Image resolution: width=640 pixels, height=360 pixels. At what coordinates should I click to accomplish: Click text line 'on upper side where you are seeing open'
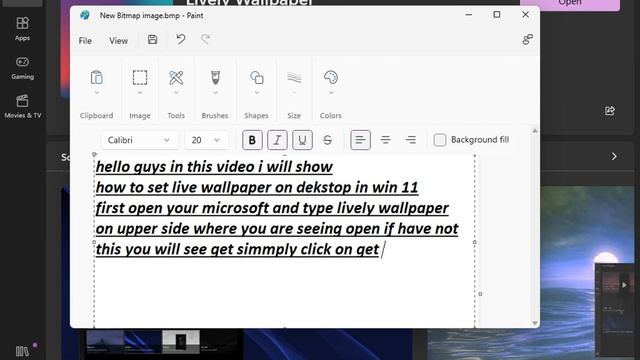(x=238, y=229)
